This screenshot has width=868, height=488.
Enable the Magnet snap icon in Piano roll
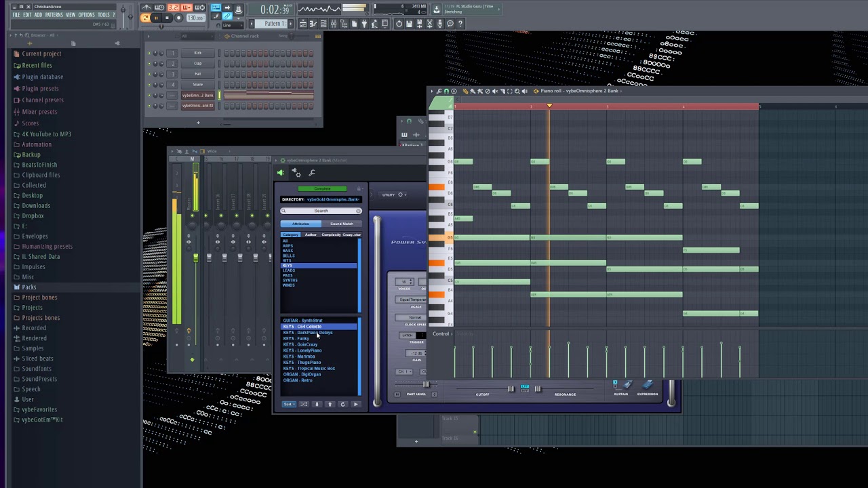click(446, 91)
